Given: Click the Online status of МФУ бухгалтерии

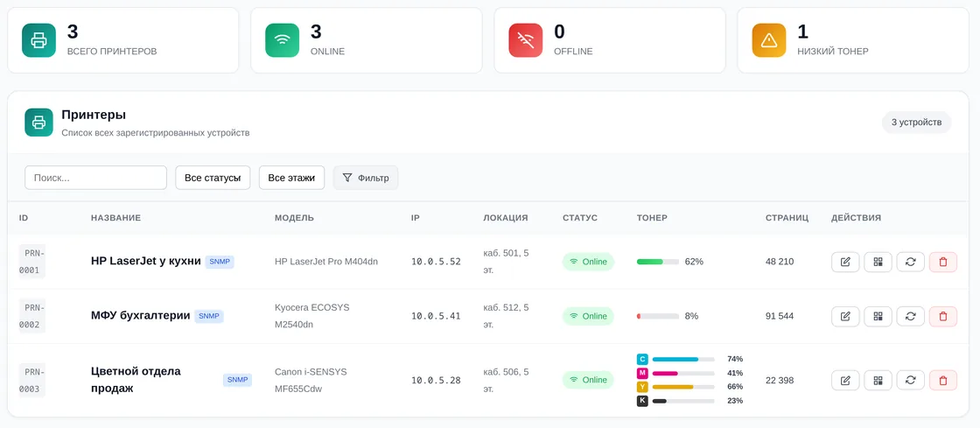Looking at the screenshot, I should (x=588, y=316).
